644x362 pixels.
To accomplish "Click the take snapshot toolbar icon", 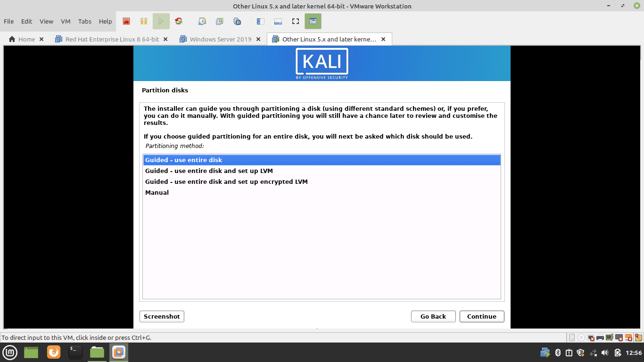I will [x=202, y=21].
